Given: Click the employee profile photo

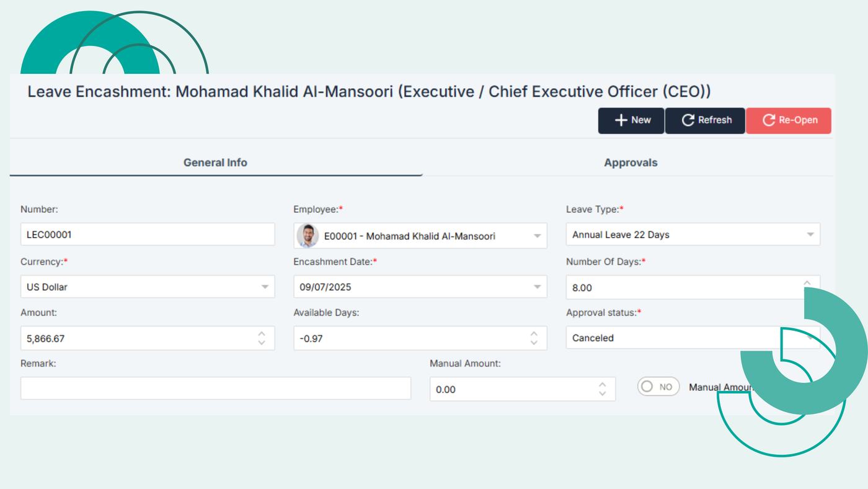Looking at the screenshot, I should [x=308, y=236].
